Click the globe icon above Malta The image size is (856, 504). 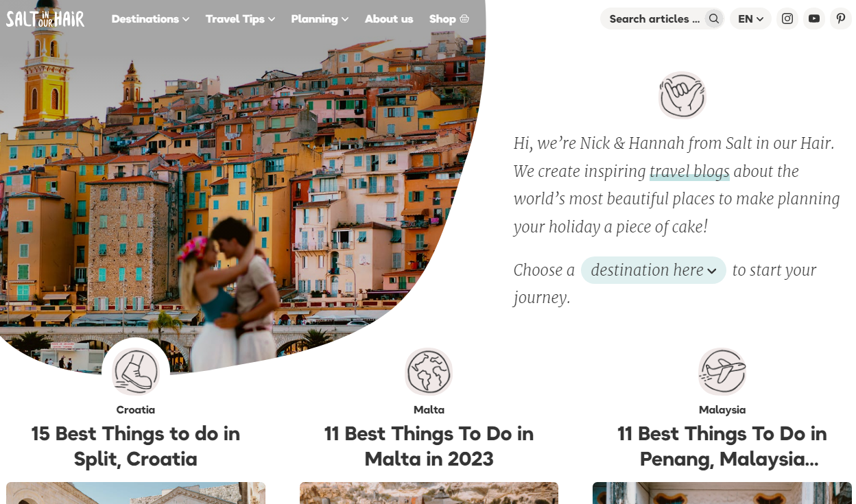[x=429, y=372]
